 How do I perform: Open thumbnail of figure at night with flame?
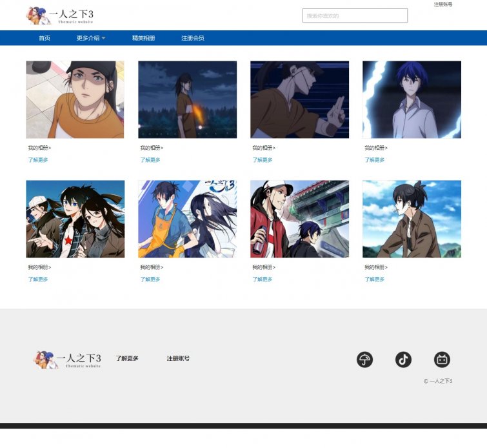(x=187, y=99)
